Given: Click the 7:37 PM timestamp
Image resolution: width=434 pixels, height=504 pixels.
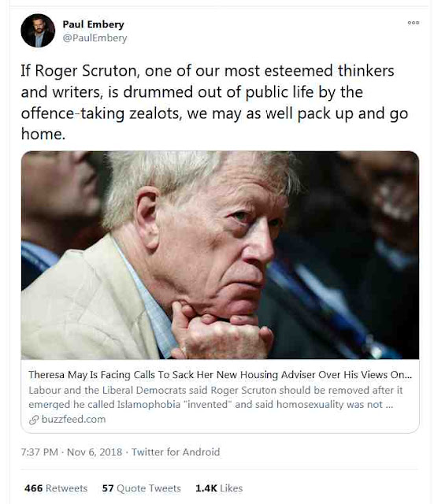Looking at the screenshot, I should coord(39,452).
